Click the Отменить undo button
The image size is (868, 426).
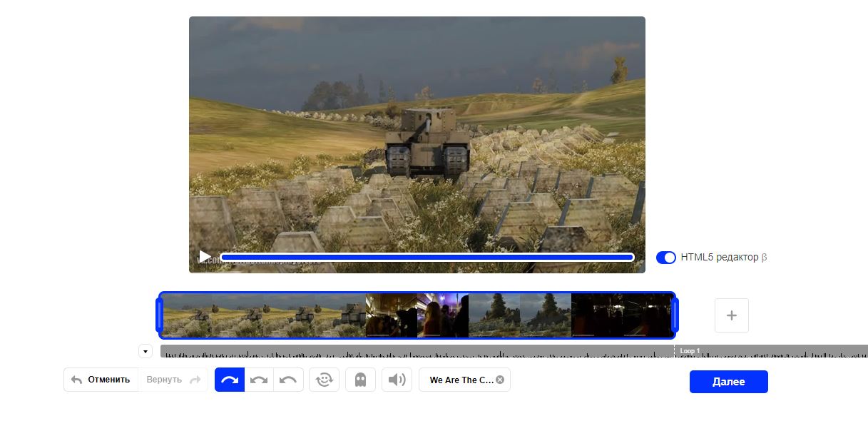tap(101, 380)
